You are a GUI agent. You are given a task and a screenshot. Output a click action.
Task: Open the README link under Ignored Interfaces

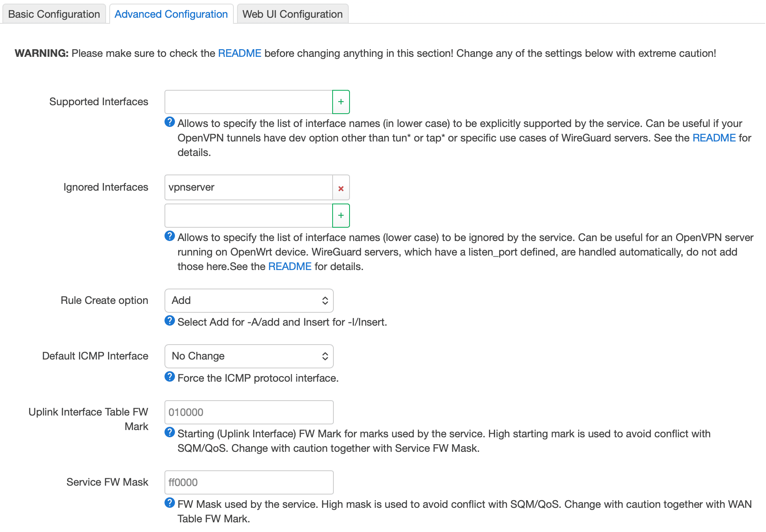click(289, 266)
